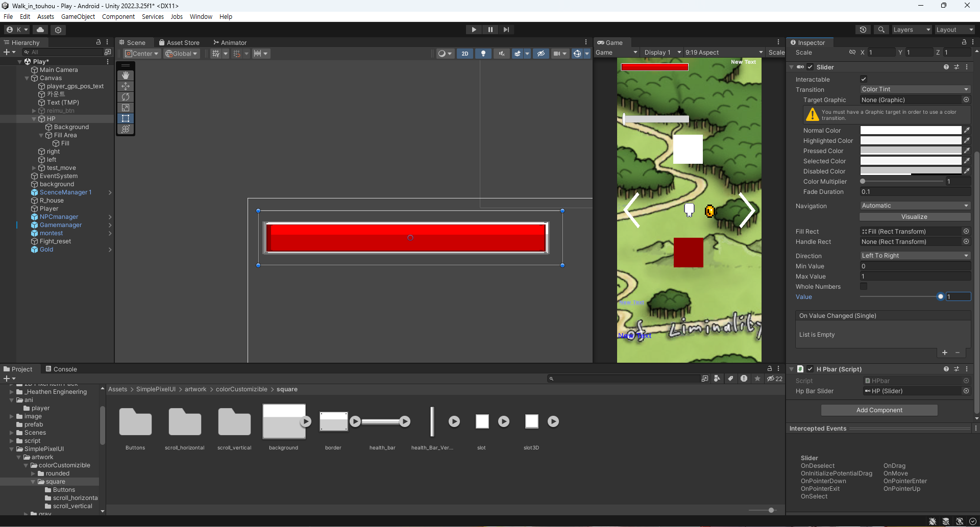This screenshot has height=527, width=980.
Task: Open the Component menu
Action: coord(118,17)
